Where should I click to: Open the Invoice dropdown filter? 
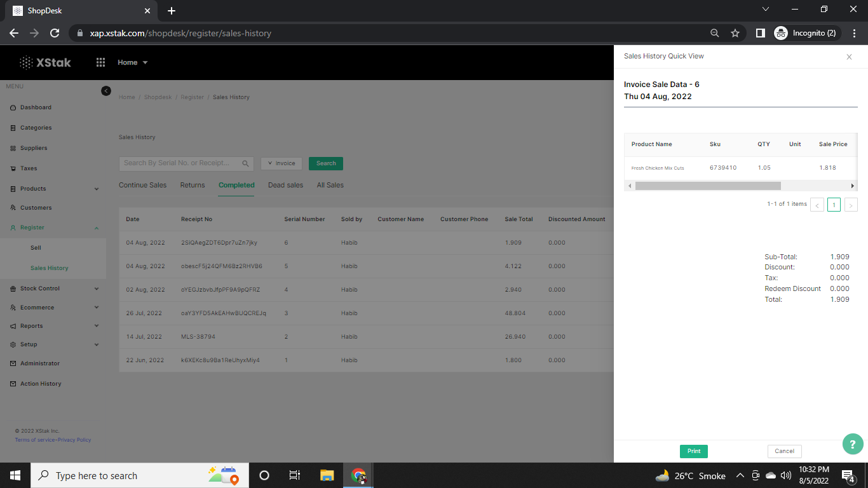tap(281, 163)
